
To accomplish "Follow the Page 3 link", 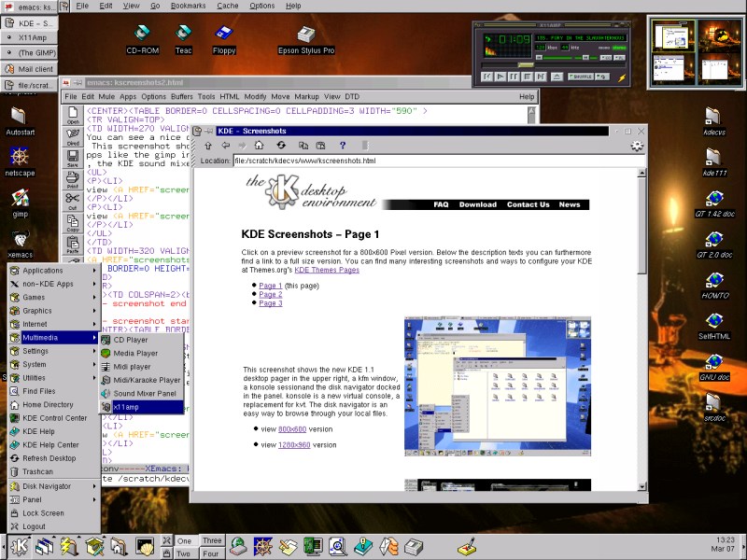I will [271, 302].
